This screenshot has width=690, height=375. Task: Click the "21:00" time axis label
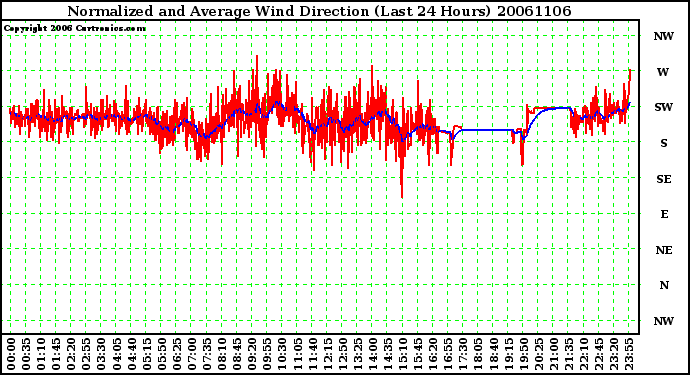[x=554, y=354]
